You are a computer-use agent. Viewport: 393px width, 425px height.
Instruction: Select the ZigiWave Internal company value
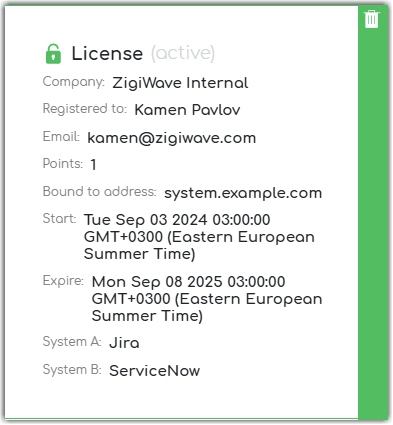[180, 83]
